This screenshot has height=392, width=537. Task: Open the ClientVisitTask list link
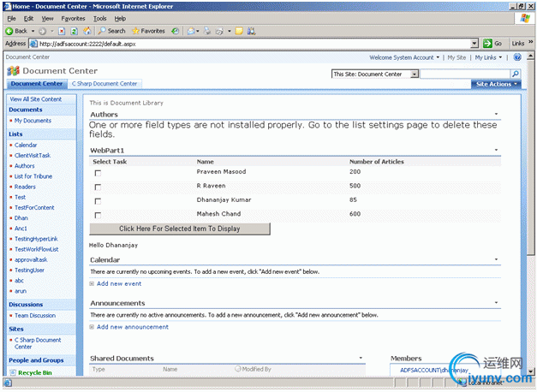(33, 156)
